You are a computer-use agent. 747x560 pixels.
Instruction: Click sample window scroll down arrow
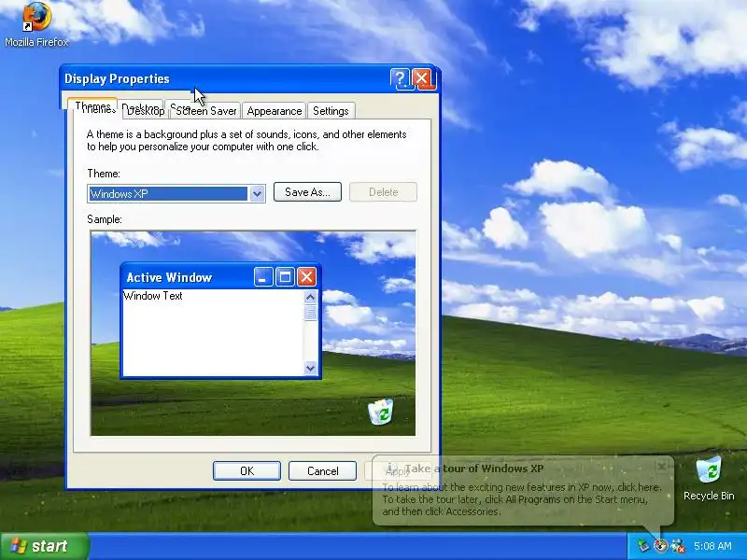pos(310,368)
